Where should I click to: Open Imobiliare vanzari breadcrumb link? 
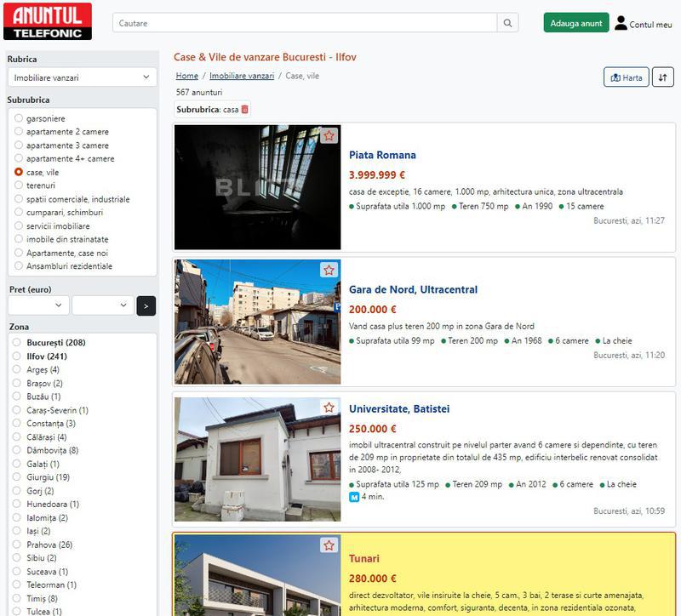[x=242, y=76]
